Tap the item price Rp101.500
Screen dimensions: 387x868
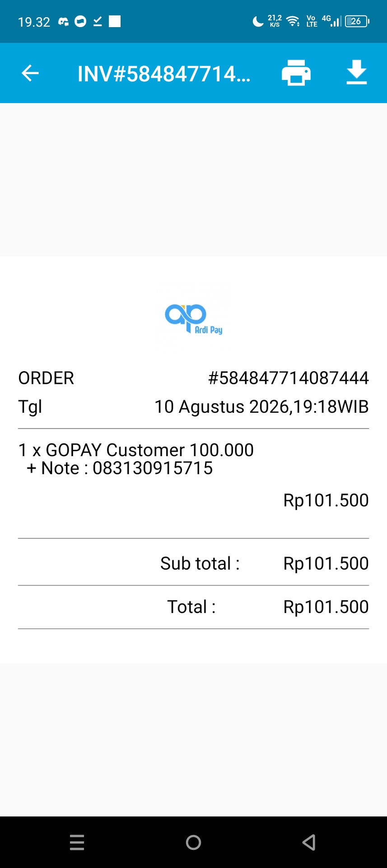326,500
